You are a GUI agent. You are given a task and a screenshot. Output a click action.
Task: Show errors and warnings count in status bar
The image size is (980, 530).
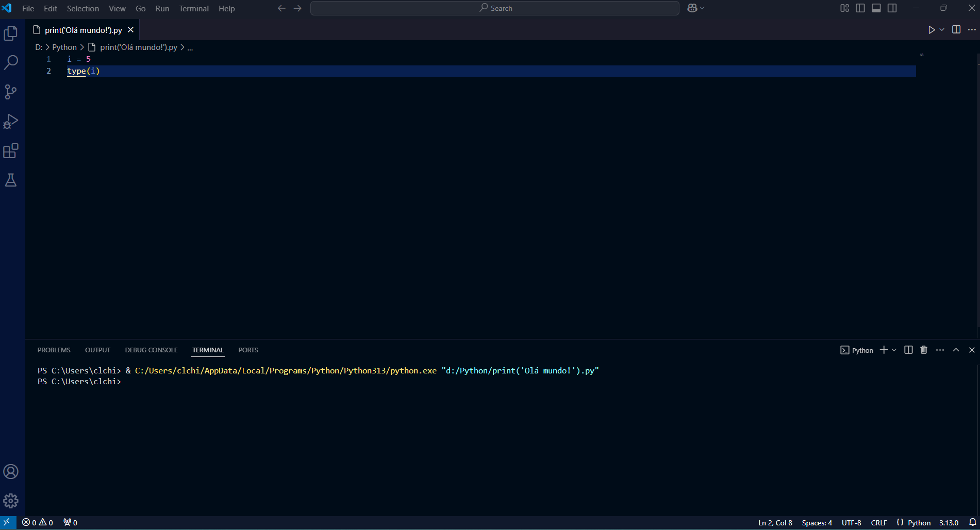pyautogui.click(x=38, y=522)
